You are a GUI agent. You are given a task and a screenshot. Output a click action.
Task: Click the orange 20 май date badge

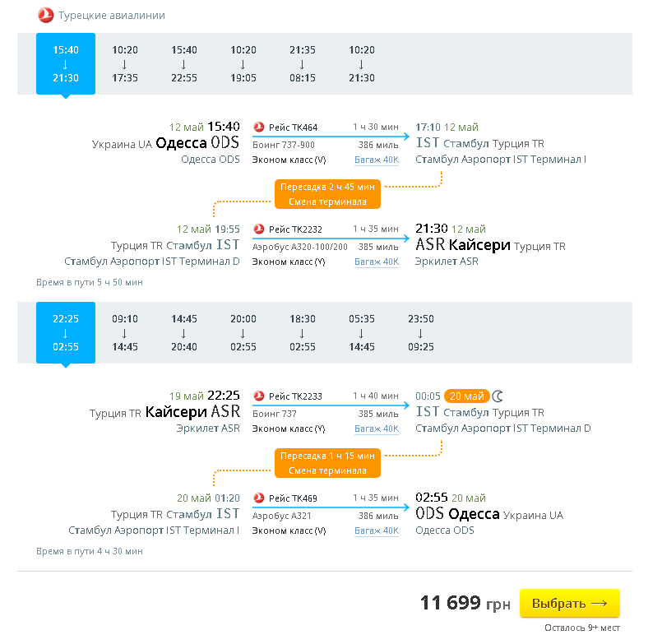466,396
